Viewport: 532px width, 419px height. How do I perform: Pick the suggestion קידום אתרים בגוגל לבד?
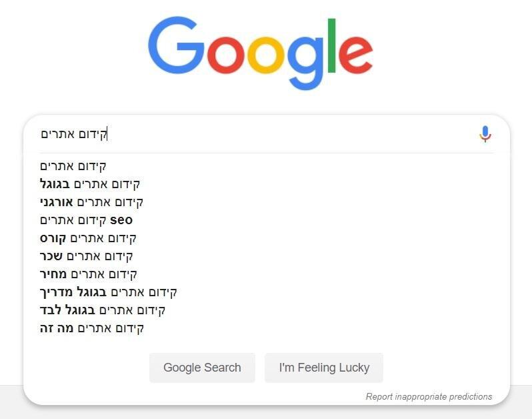click(103, 310)
